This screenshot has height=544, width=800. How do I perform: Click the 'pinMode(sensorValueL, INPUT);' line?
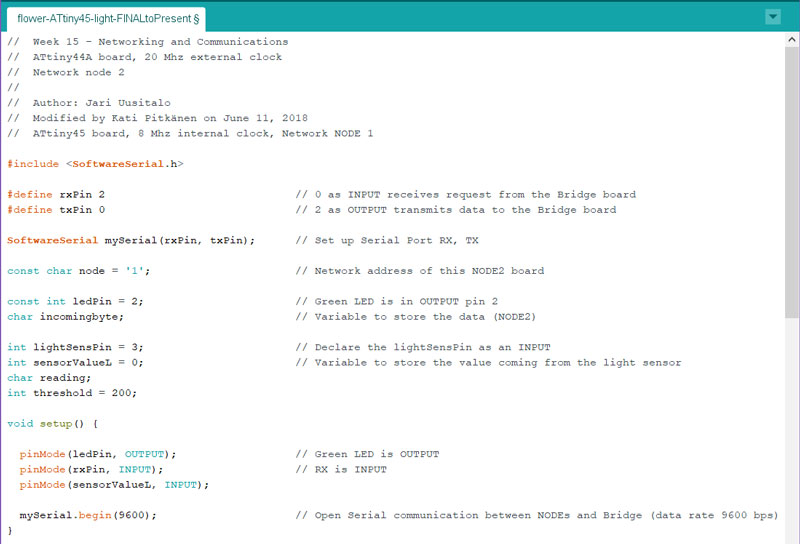[114, 485]
